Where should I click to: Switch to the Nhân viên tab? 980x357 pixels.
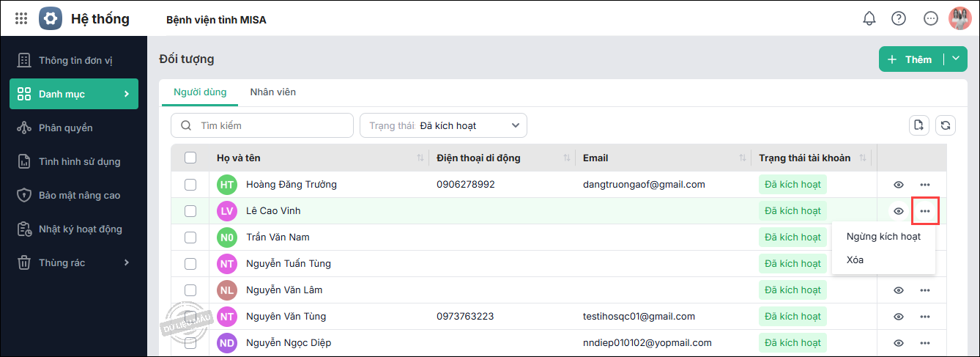272,92
